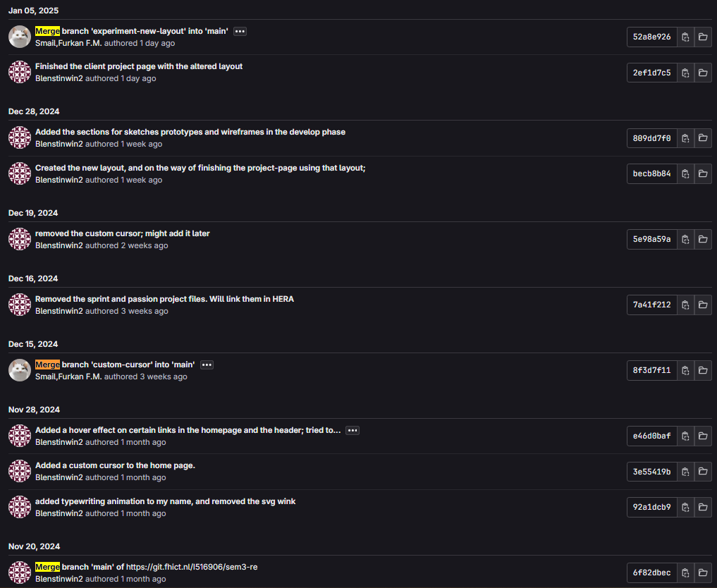The image size is (717, 588).
Task: Copy commit SHA 5e98a59a
Action: click(x=685, y=239)
